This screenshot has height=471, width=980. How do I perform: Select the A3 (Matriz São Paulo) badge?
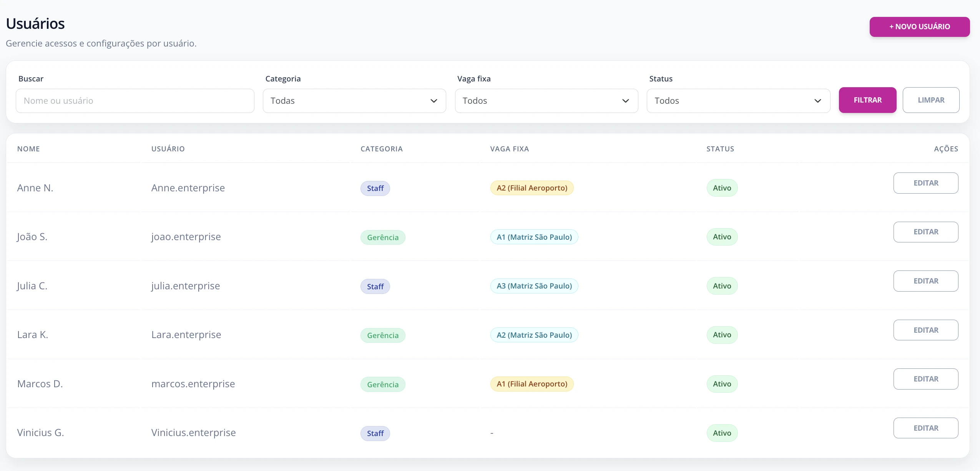534,286
